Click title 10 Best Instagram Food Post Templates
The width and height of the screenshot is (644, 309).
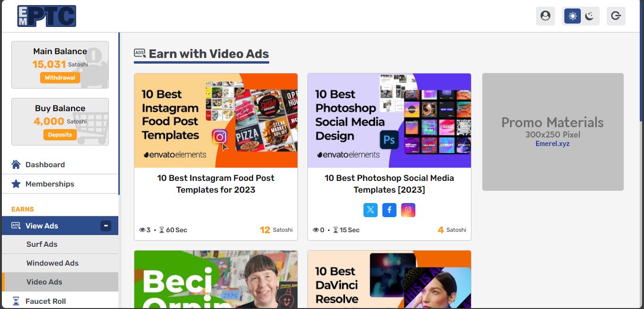[216, 184]
